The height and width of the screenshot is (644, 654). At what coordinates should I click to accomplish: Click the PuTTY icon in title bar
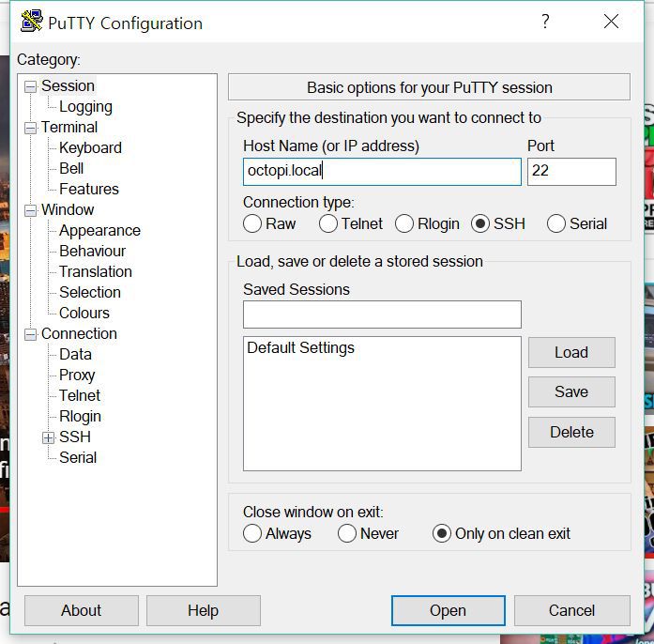[x=32, y=21]
